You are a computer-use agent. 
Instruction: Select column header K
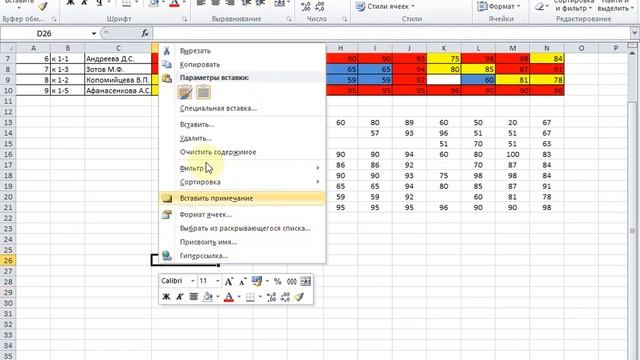(444, 48)
